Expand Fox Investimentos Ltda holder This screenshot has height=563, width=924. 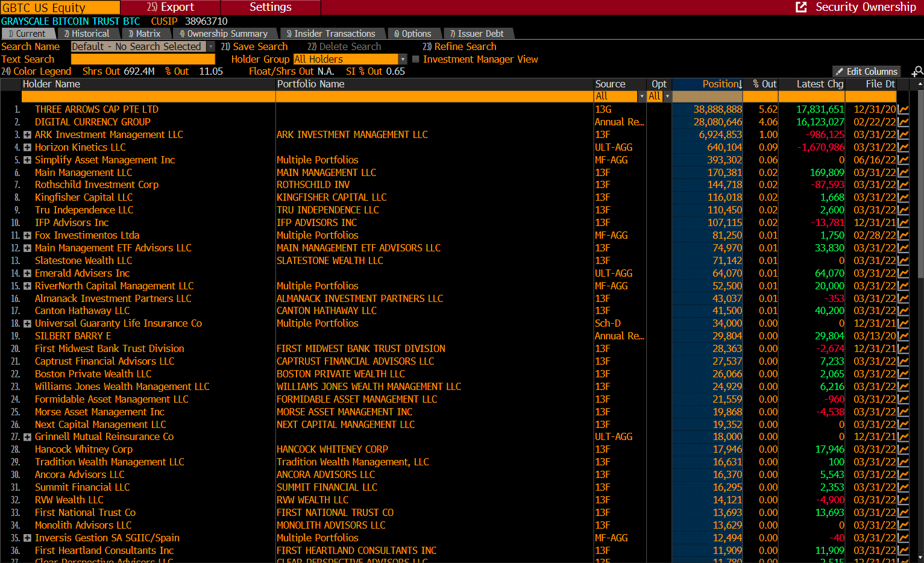pos(27,236)
